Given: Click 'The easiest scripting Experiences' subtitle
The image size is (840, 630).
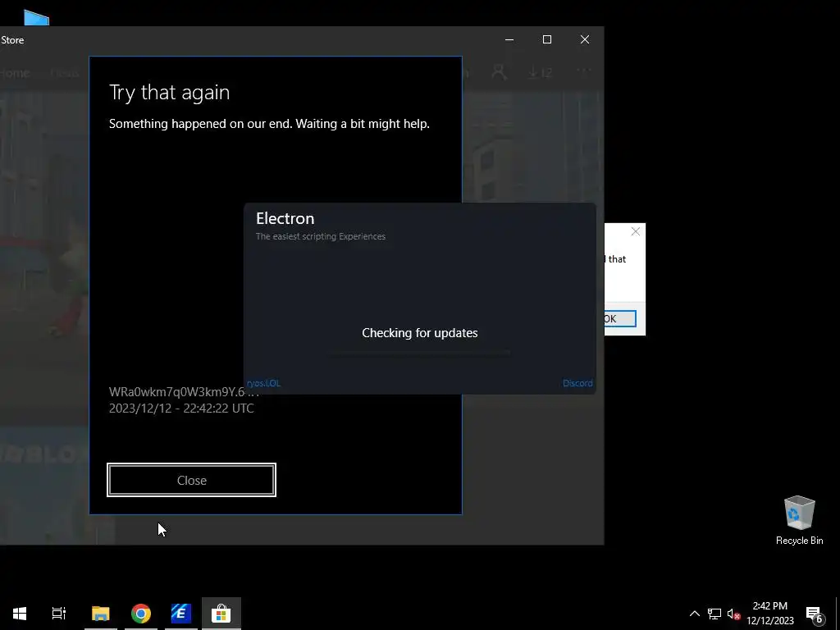Looking at the screenshot, I should [321, 236].
